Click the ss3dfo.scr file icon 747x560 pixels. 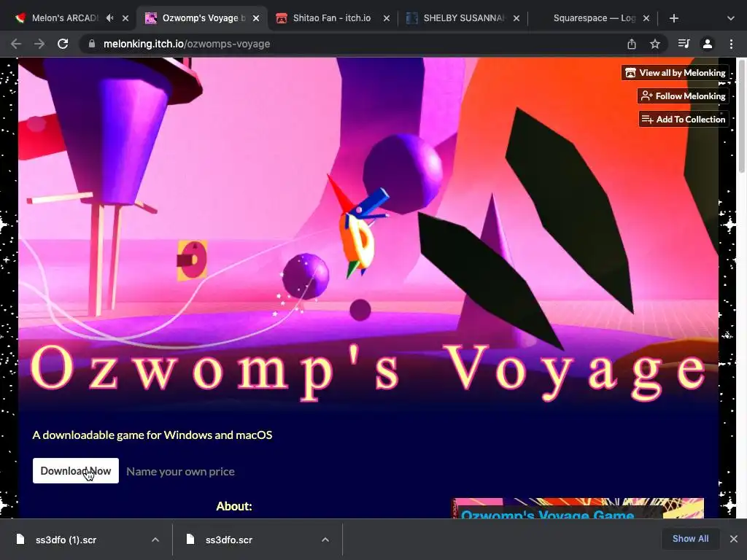click(190, 539)
